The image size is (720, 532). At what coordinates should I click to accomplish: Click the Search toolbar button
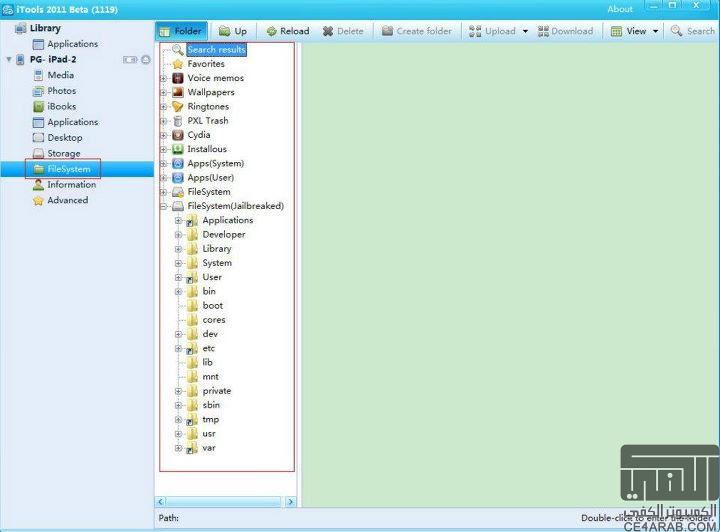coord(693,31)
